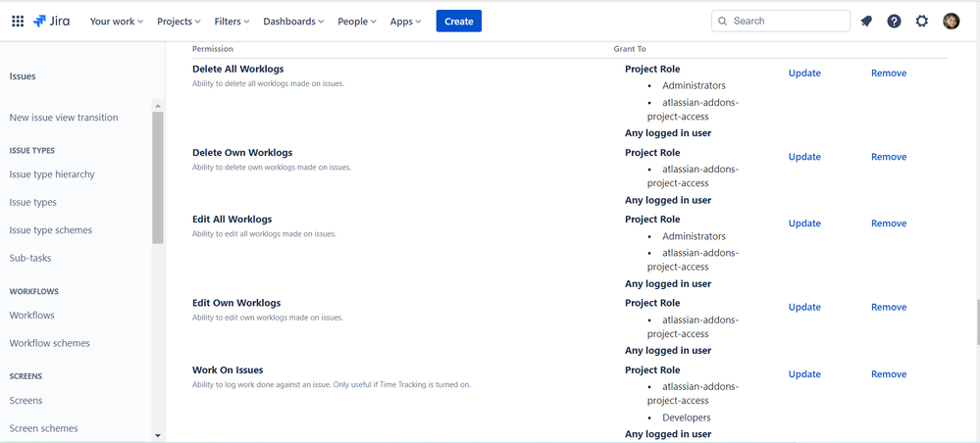980x443 pixels.
Task: Open the user profile avatar
Action: tap(952, 22)
